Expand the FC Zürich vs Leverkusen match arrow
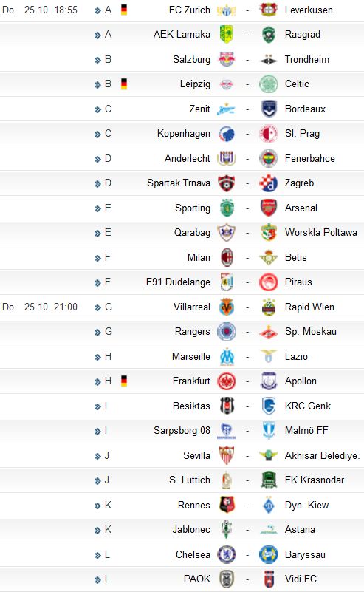364x592 pixels. tap(97, 10)
